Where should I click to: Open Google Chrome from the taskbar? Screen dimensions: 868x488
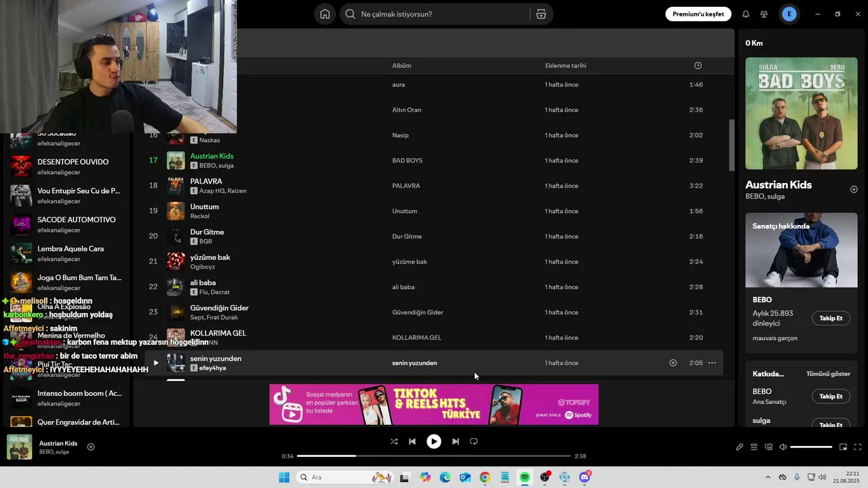point(485,478)
